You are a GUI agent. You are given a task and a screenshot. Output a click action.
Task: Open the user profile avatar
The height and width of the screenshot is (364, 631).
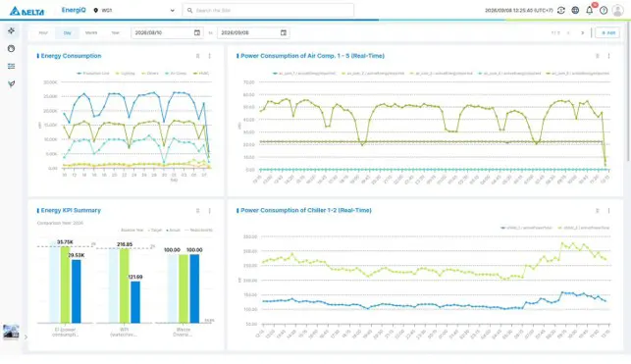(617, 11)
